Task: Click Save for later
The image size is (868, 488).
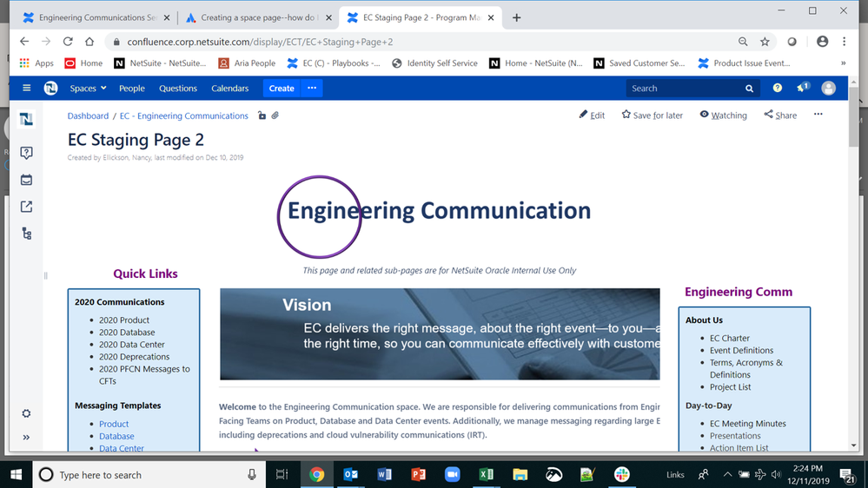Action: coord(653,115)
